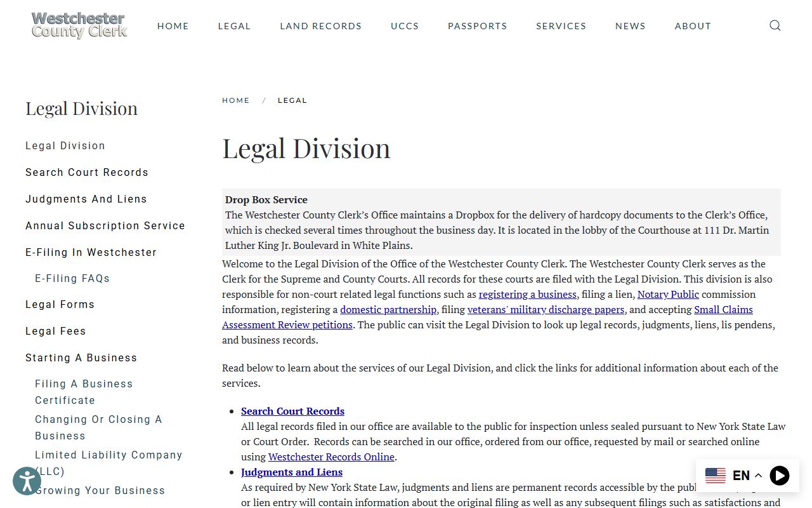Click the 'Legal Division' main page heading
Screen dimensions: 812x508
[x=306, y=148]
